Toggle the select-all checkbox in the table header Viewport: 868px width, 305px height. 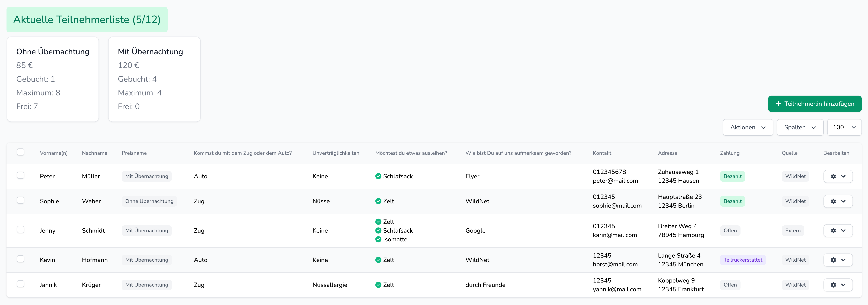(21, 152)
